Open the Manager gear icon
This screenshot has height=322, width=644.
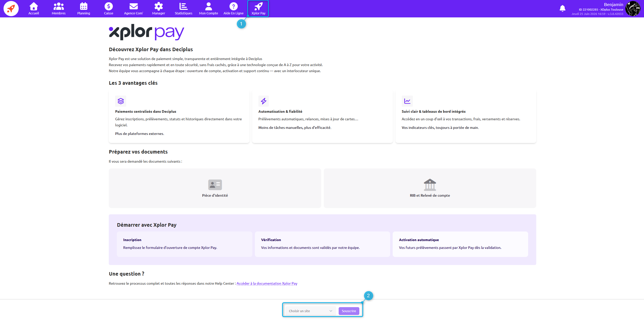158,6
